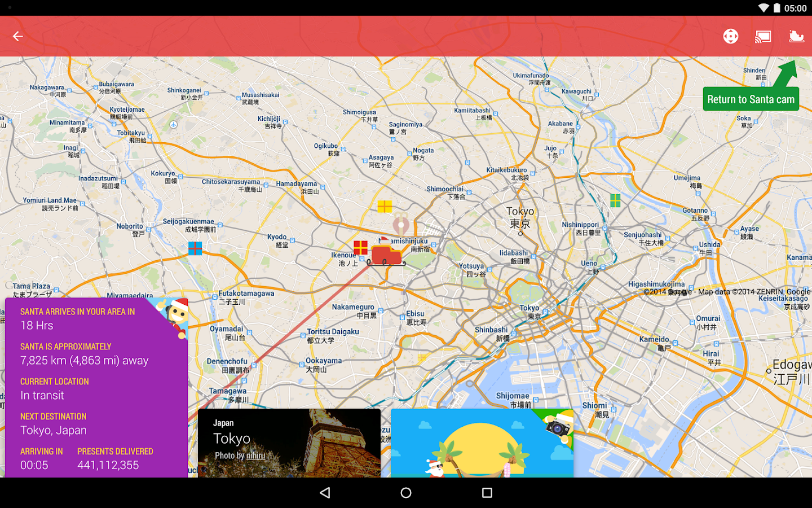Tap the back arrow in the red toolbar
Viewport: 812px width, 508px height.
[17, 36]
